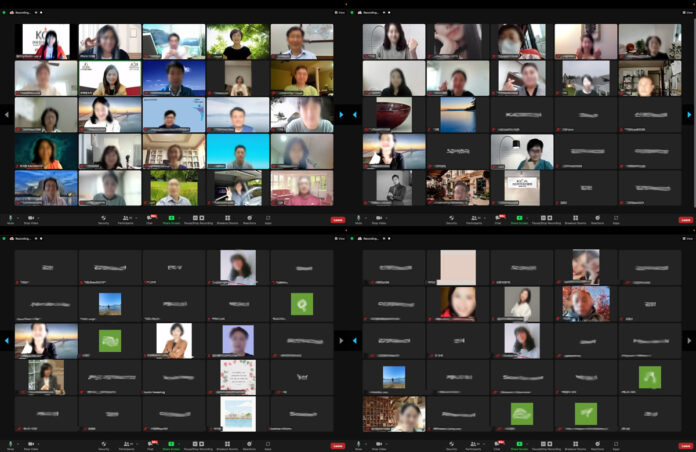Click encryption shield icon in top-left window
This screenshot has width=696, height=452.
[x=6, y=13]
